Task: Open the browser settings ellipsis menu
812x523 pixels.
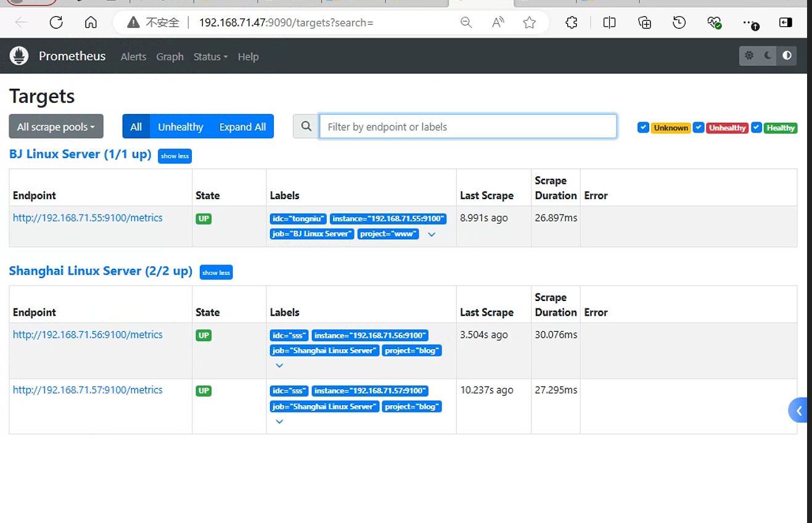Action: click(x=750, y=23)
